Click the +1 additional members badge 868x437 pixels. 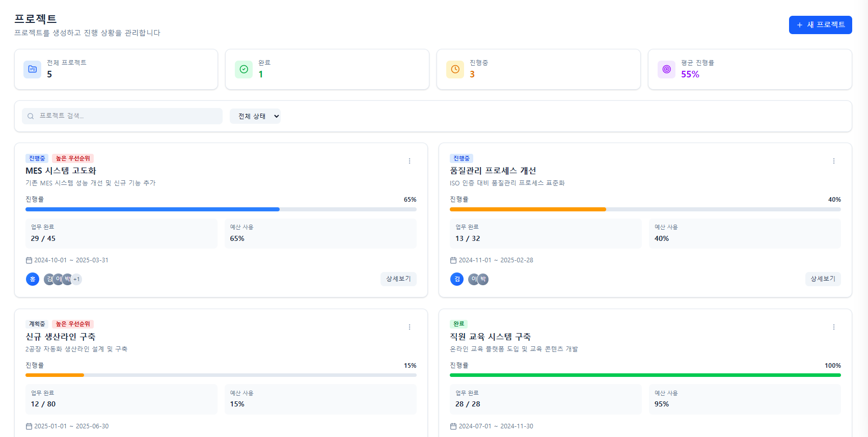(76, 279)
